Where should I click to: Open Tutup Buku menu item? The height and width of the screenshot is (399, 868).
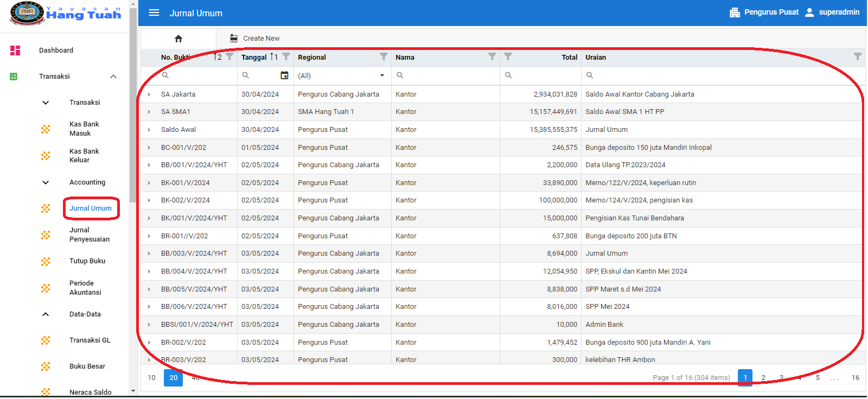click(87, 261)
